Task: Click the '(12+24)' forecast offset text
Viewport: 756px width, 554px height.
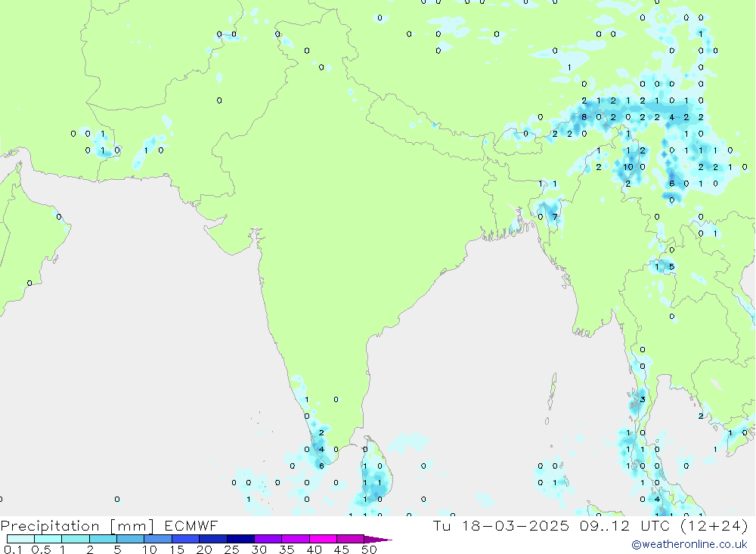Action: click(x=715, y=525)
